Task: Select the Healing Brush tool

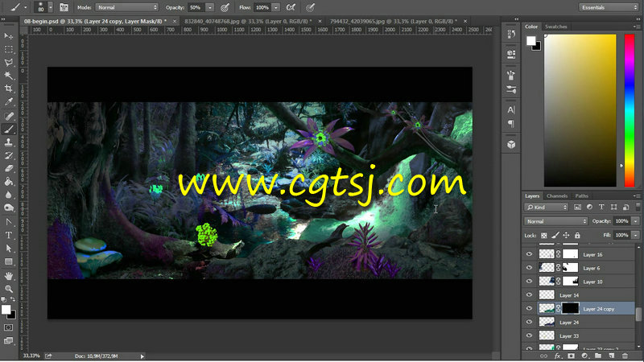Action: click(8, 116)
